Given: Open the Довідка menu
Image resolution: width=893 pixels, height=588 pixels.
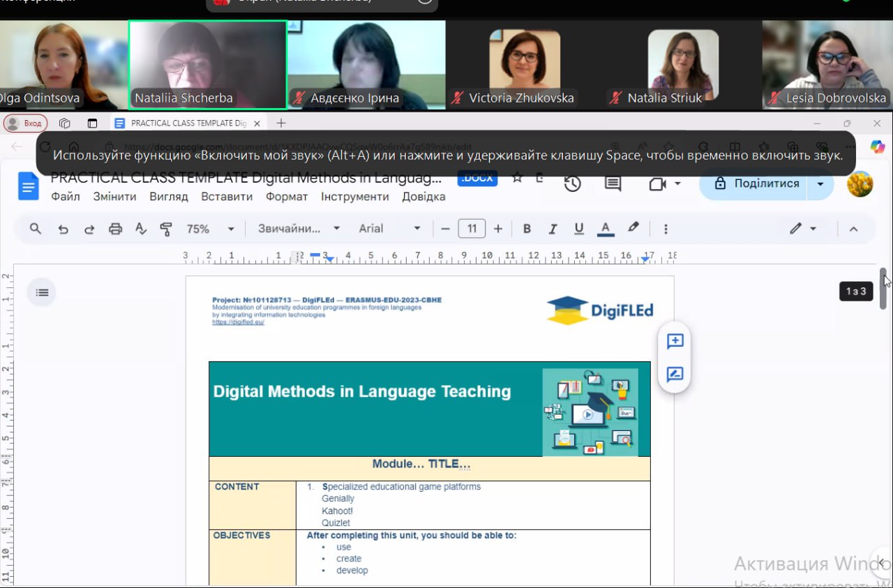Looking at the screenshot, I should click(423, 197).
